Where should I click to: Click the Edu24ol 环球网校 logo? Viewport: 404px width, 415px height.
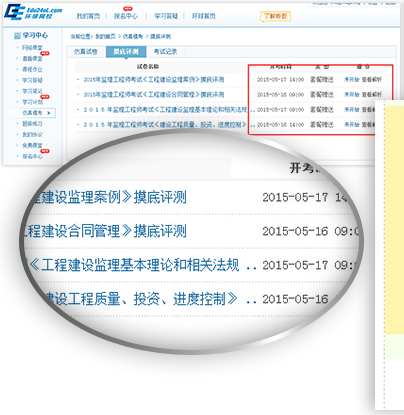tap(33, 12)
